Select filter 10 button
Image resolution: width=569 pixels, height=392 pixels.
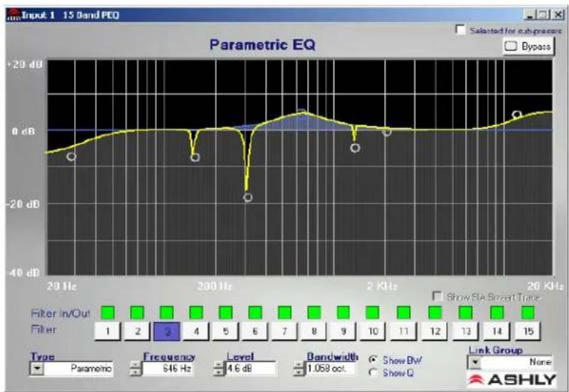373,331
